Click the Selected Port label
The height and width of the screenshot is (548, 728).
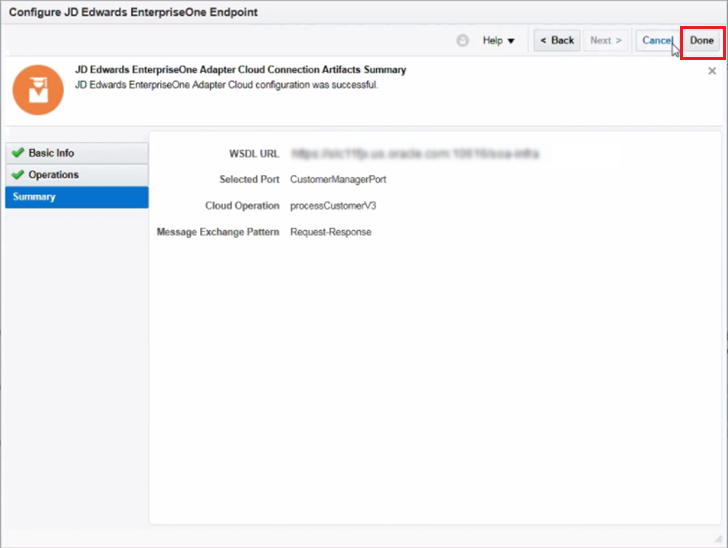(249, 179)
